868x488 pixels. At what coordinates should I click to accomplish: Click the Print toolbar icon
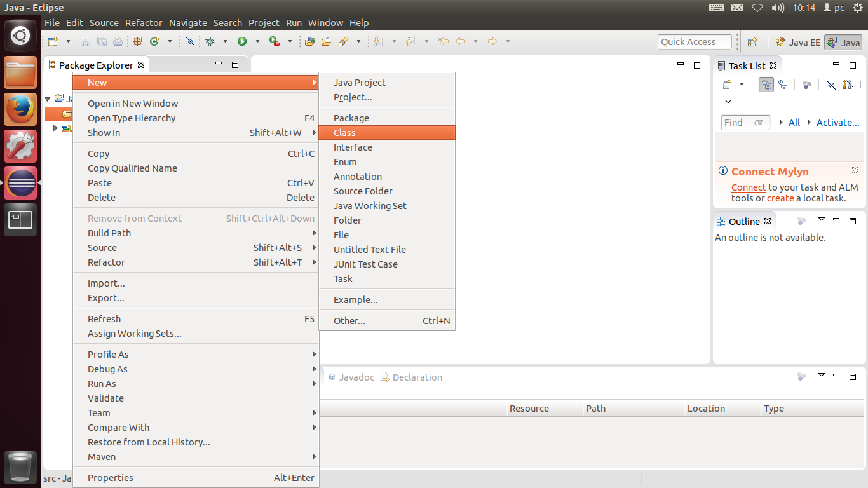pos(118,42)
